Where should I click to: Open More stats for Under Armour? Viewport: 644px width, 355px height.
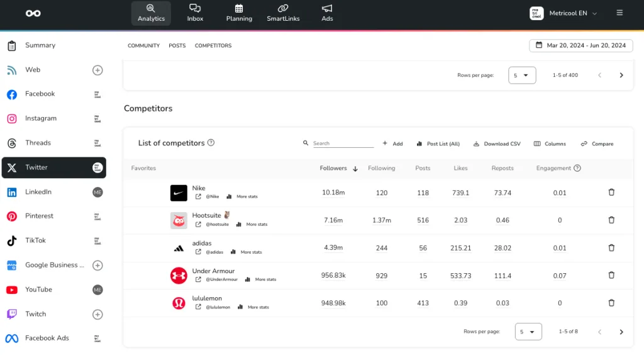coord(261,279)
